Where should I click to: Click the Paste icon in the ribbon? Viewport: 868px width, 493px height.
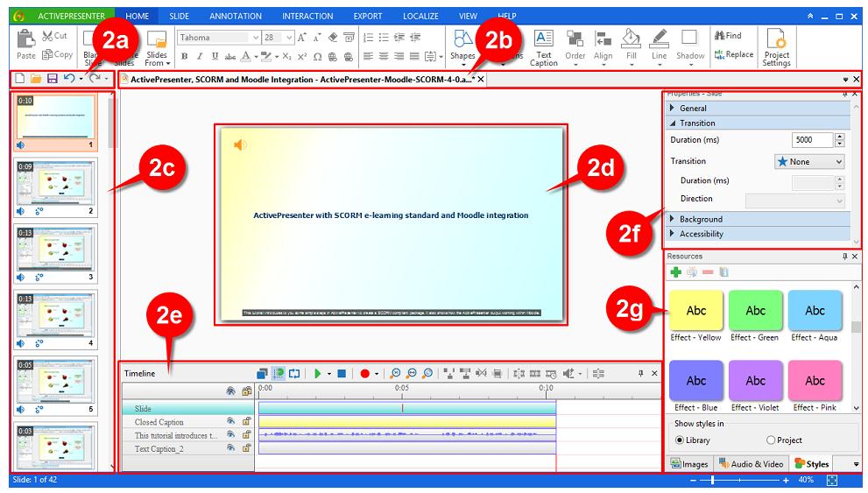coord(25,40)
